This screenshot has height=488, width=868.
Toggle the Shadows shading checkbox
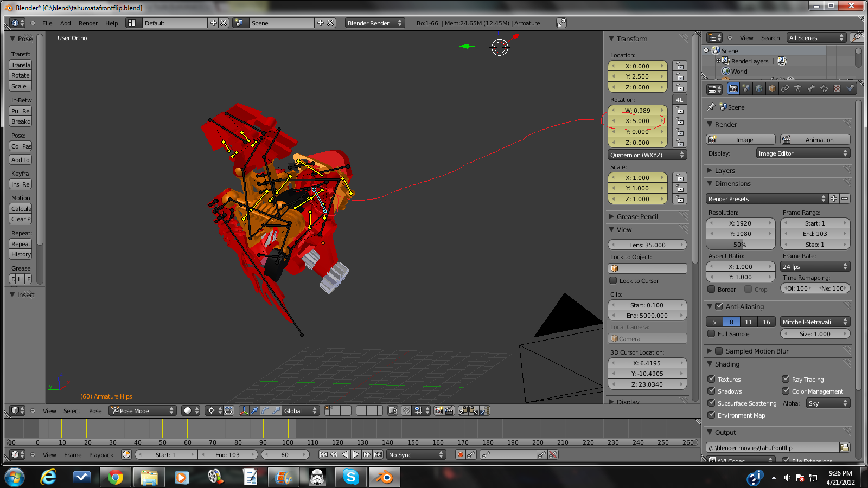click(x=711, y=391)
